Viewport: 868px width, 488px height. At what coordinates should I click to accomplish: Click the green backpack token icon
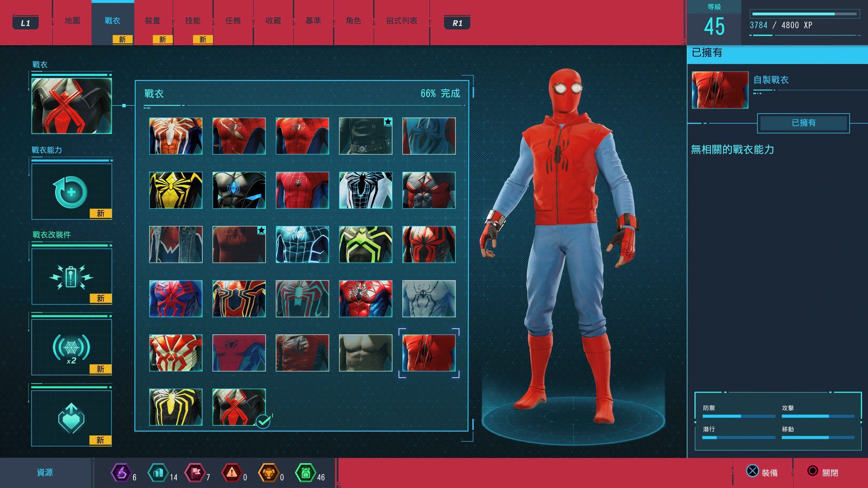click(x=305, y=473)
